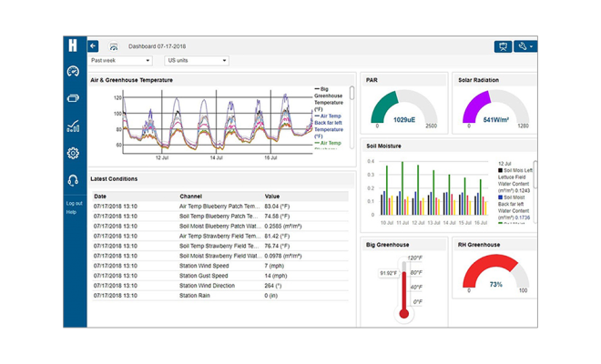Screen dimensions: 601x364
Task: Select the Station Wind Speed row
Action: pos(219,266)
